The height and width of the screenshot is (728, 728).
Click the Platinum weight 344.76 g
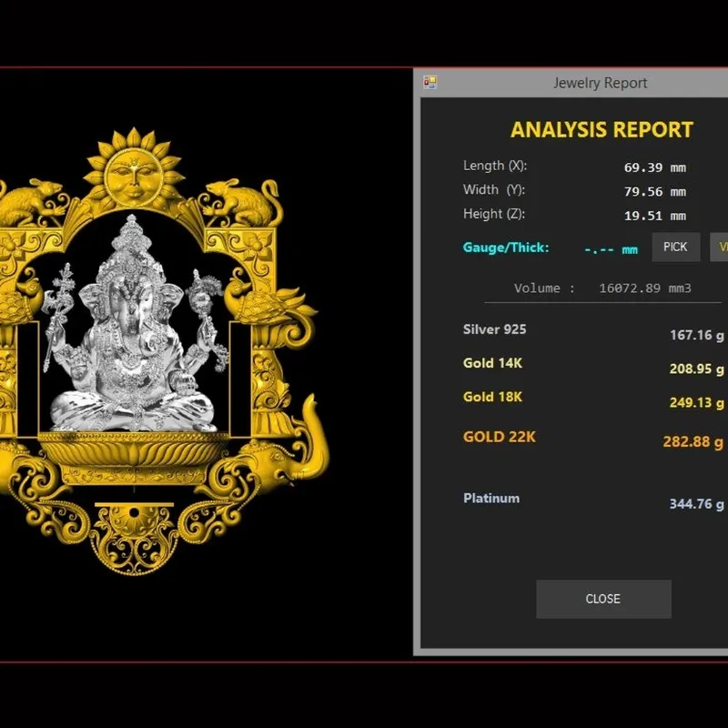696,504
